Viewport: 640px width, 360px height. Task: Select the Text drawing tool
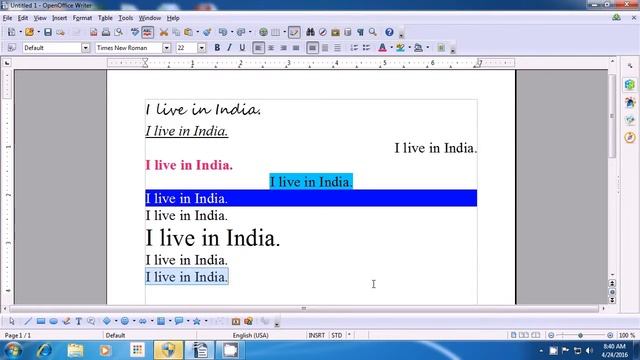(78, 321)
